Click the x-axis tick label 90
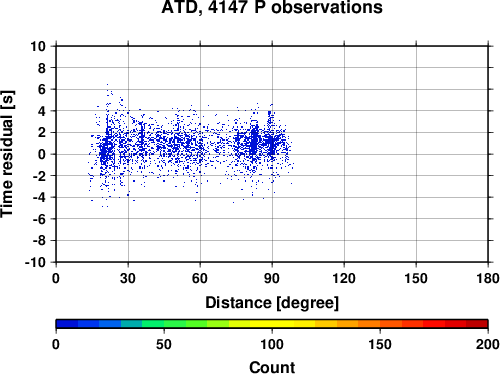 [272, 278]
